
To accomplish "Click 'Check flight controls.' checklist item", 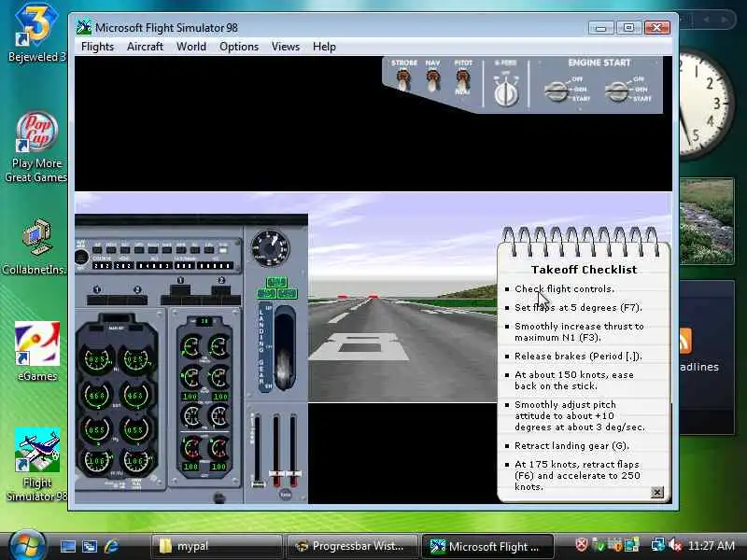I will (x=565, y=289).
